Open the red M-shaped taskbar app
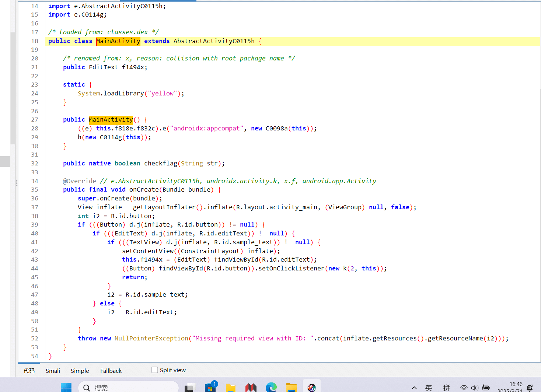 [251, 387]
